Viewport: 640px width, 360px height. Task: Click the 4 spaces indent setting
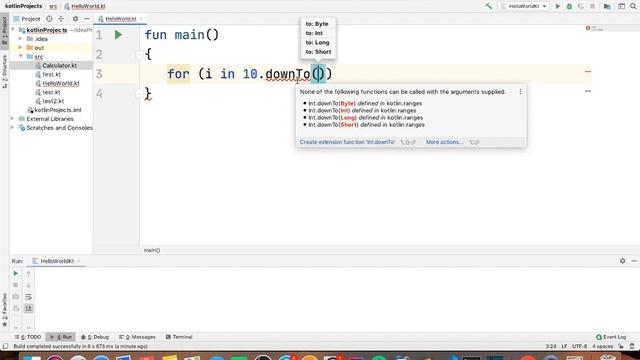pyautogui.click(x=603, y=347)
